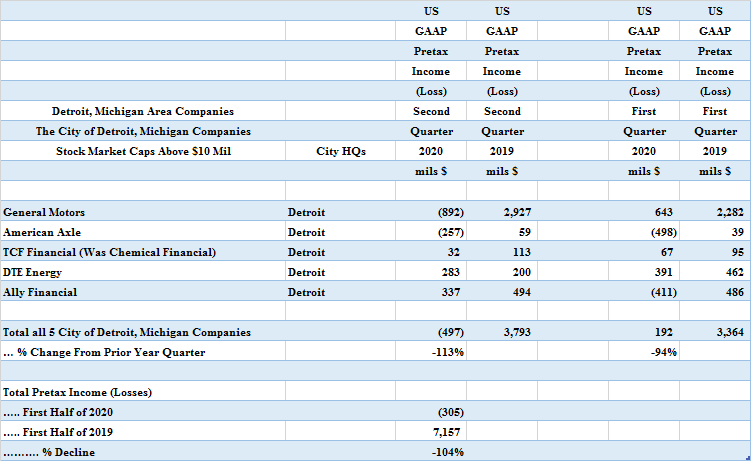Select total Q2 2019 value 3,793

coord(517,332)
